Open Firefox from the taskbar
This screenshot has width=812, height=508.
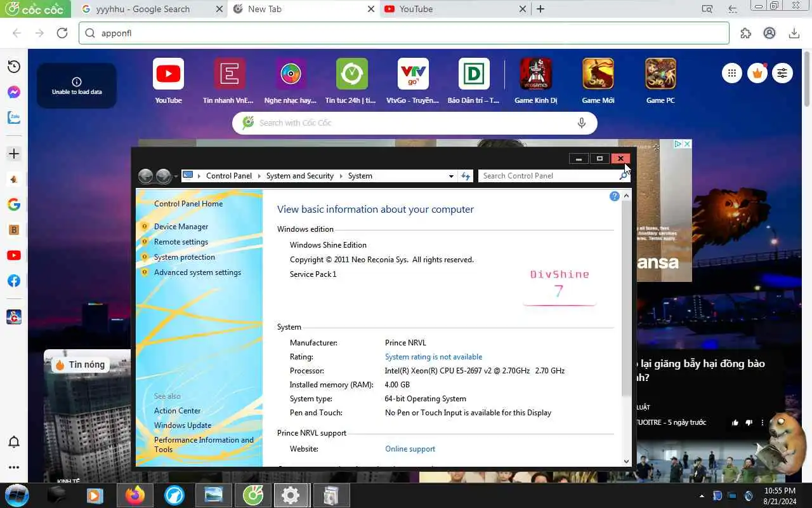pos(134,495)
